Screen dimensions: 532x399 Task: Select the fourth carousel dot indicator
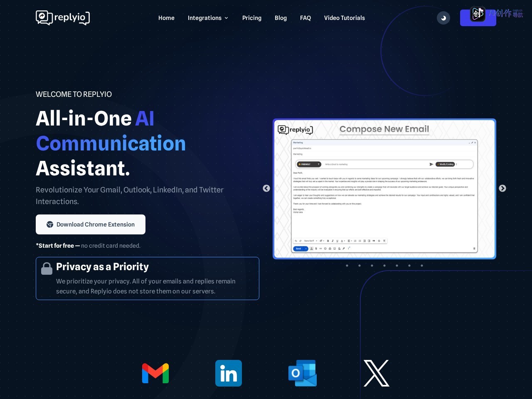pos(384,266)
